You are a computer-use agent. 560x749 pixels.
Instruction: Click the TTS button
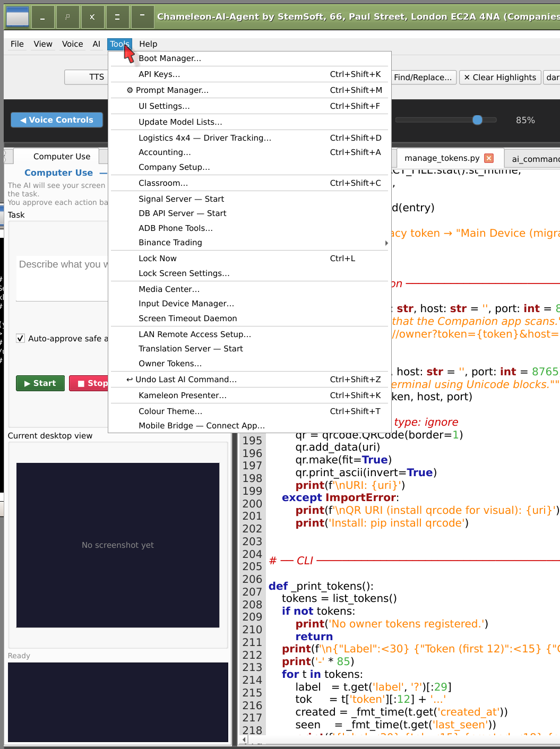87,77
